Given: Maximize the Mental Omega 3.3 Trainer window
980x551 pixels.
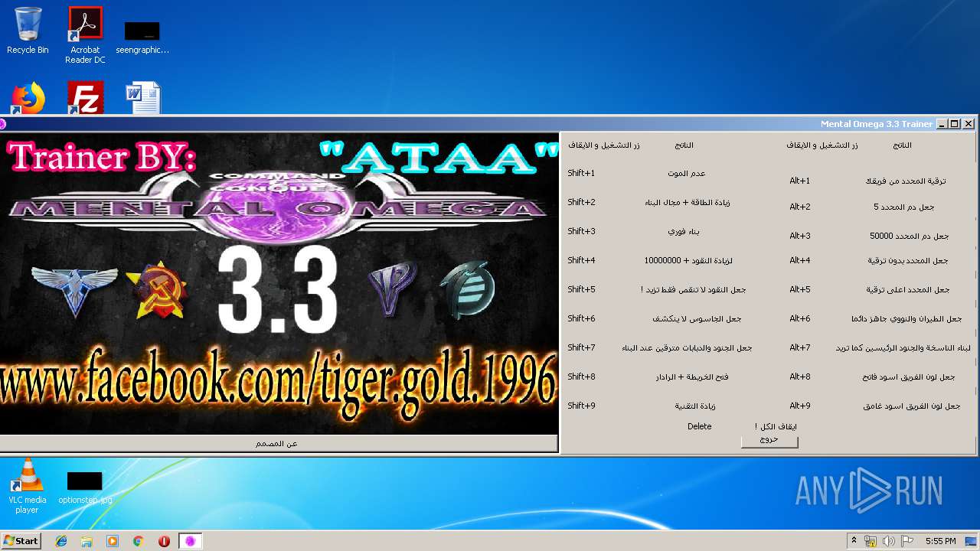Looking at the screenshot, I should coord(955,124).
